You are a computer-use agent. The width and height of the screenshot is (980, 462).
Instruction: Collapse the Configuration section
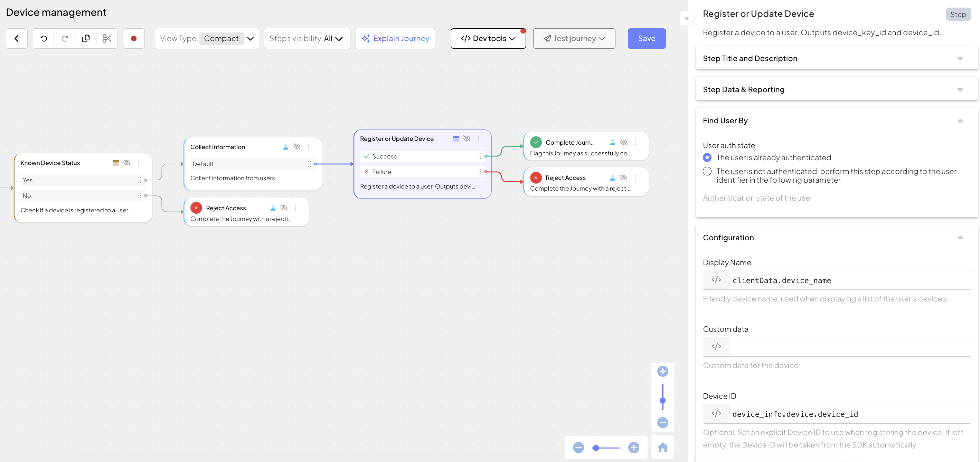click(x=960, y=237)
